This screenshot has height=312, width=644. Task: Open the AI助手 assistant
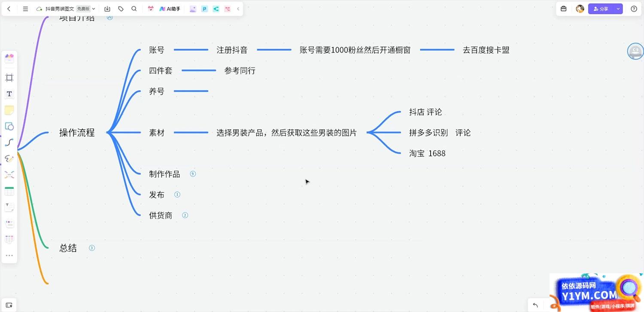coord(170,9)
